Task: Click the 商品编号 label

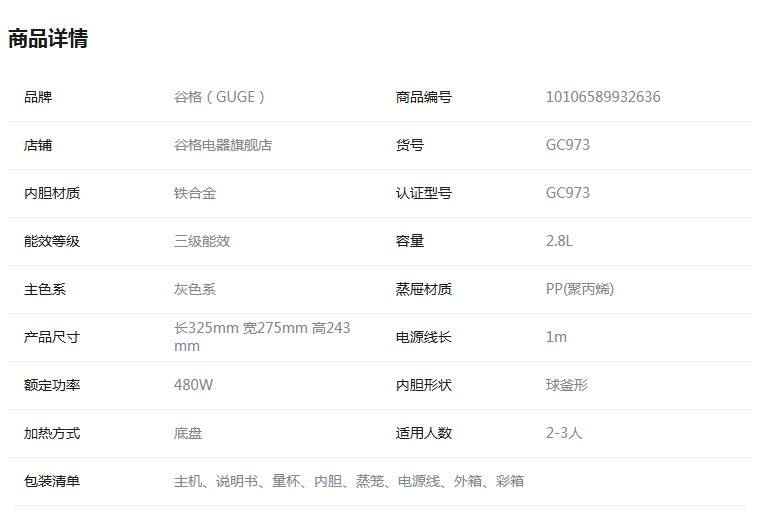Action: pos(424,97)
